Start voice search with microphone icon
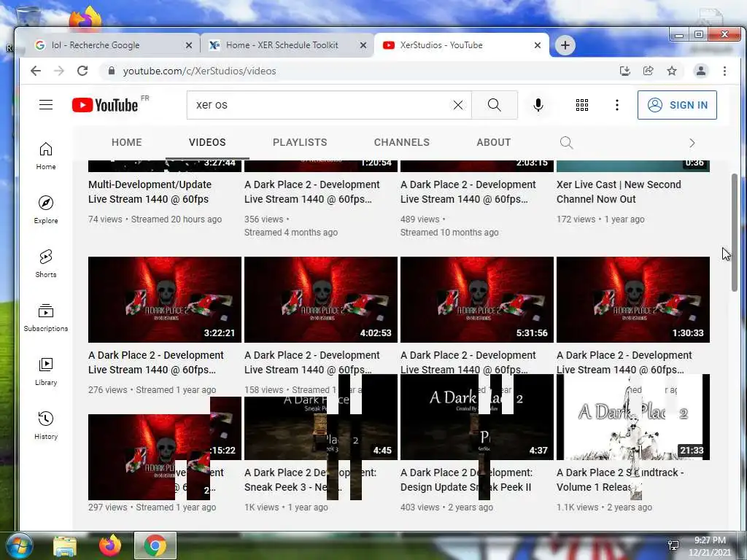The image size is (747, 560). pos(538,105)
